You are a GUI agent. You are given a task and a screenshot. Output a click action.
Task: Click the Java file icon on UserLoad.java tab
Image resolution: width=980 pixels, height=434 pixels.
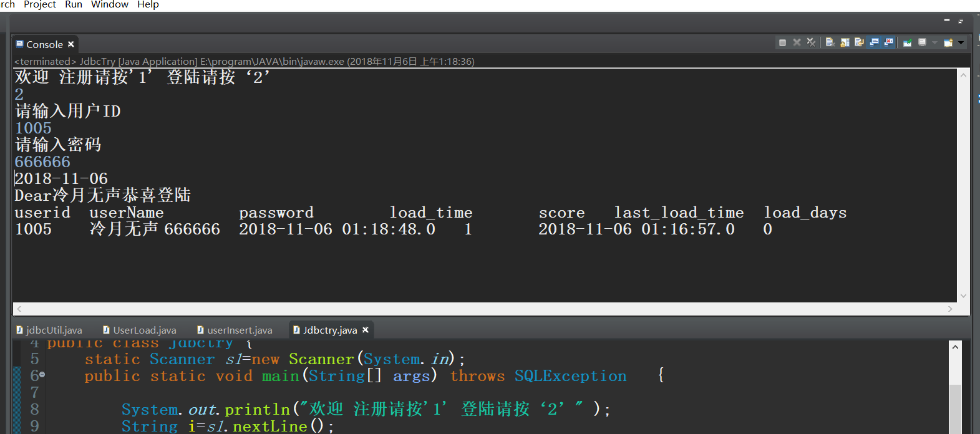coord(107,330)
